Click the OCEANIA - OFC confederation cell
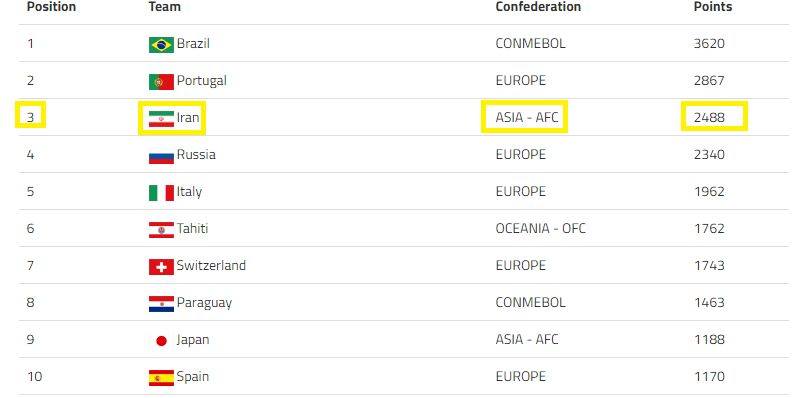 (x=540, y=228)
